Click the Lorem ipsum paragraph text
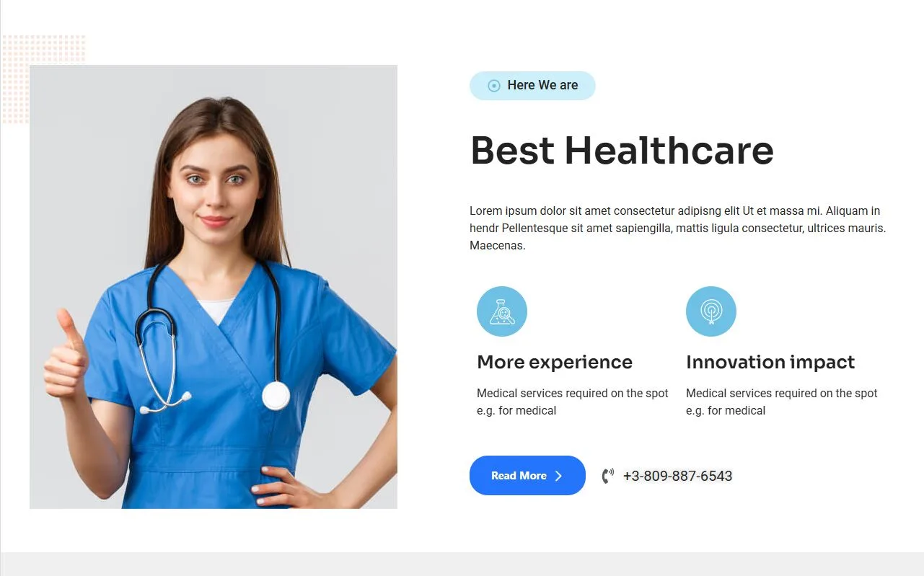Screen dimensions: 924x576 678,229
